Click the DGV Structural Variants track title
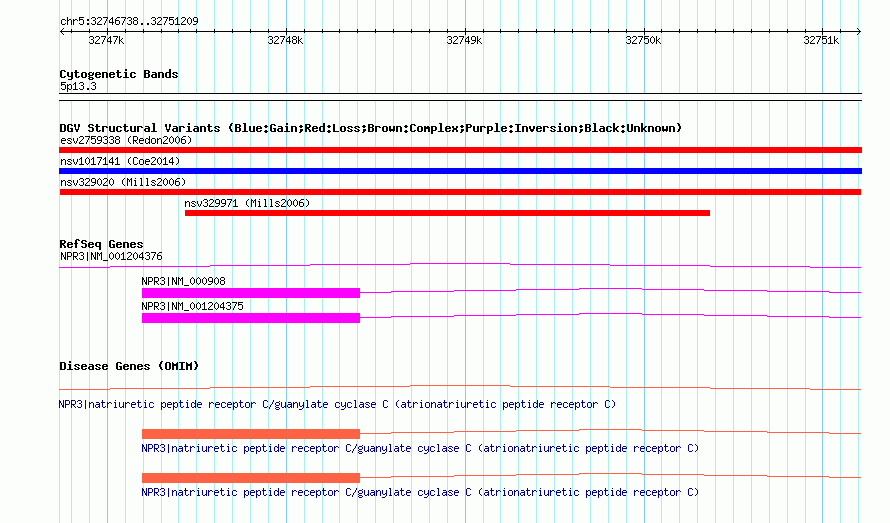 pyautogui.click(x=370, y=128)
